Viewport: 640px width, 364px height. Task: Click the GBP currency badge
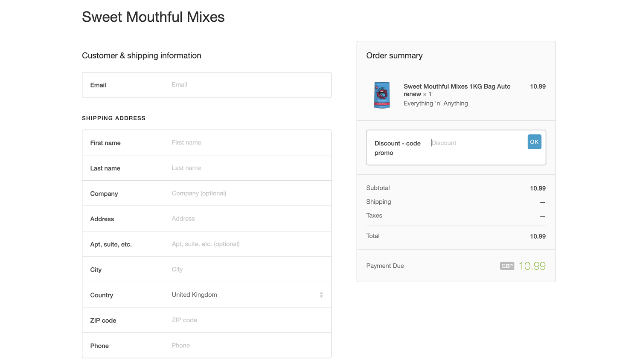507,266
